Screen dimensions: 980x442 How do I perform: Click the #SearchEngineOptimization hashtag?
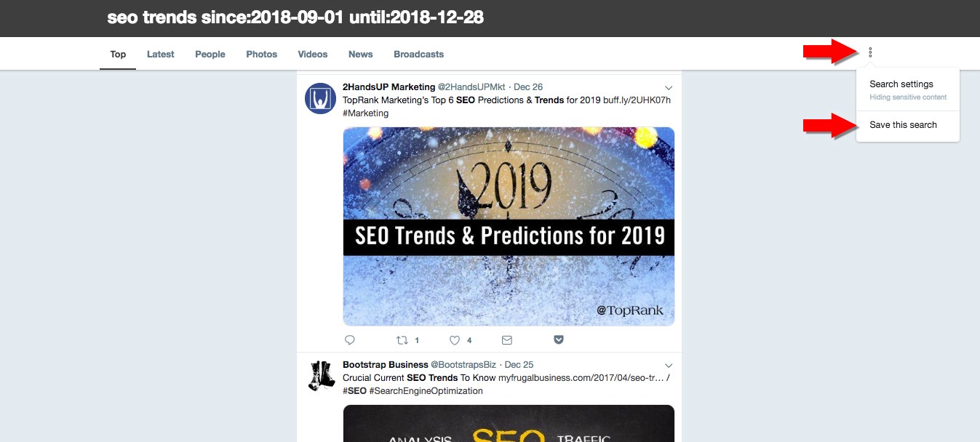pos(426,390)
